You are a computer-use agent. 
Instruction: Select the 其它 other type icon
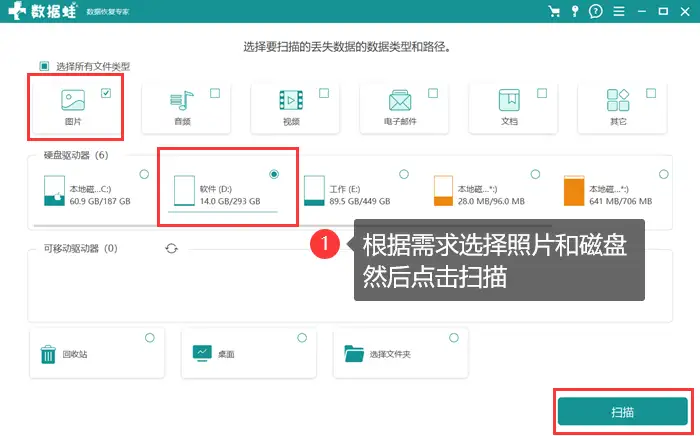pos(618,100)
